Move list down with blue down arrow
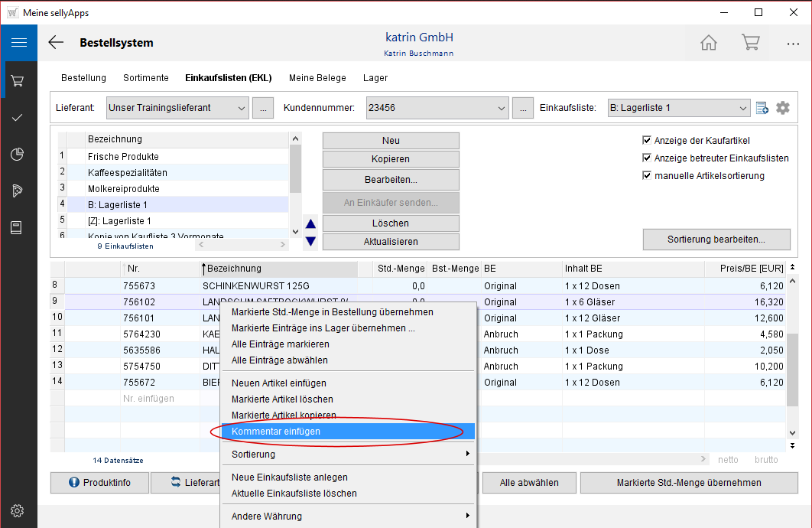The width and height of the screenshot is (812, 528). [x=310, y=241]
